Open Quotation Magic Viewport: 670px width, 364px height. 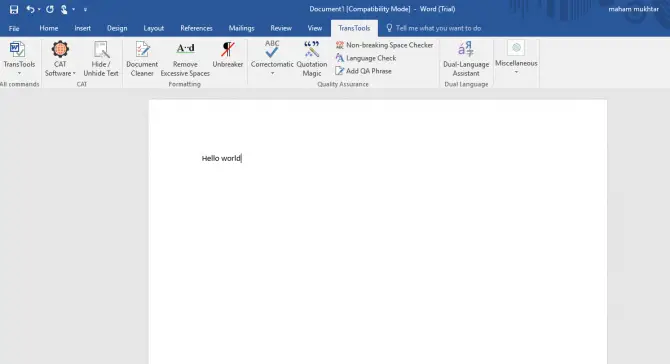point(312,59)
